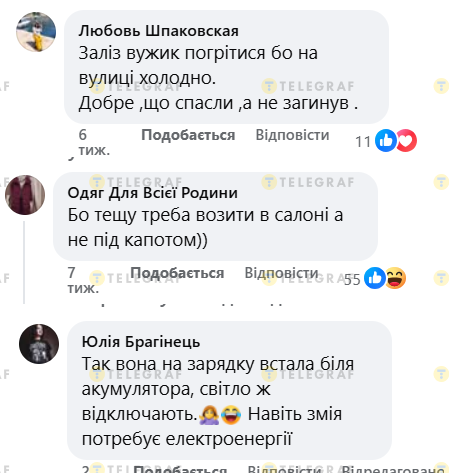Open the 11 reactions count
This screenshot has height=473, width=449.
coord(363,142)
